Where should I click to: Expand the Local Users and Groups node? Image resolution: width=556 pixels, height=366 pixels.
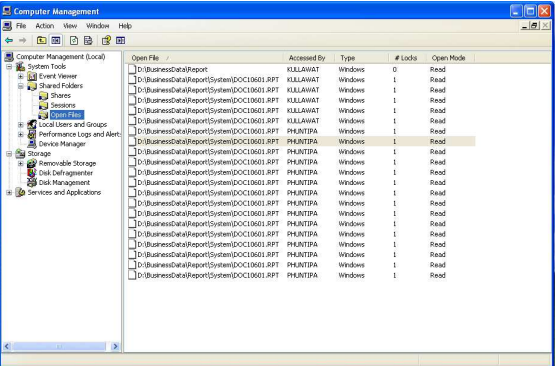point(21,125)
